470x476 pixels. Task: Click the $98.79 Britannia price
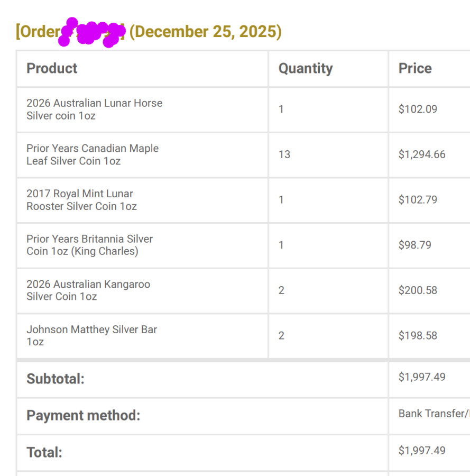(x=415, y=245)
